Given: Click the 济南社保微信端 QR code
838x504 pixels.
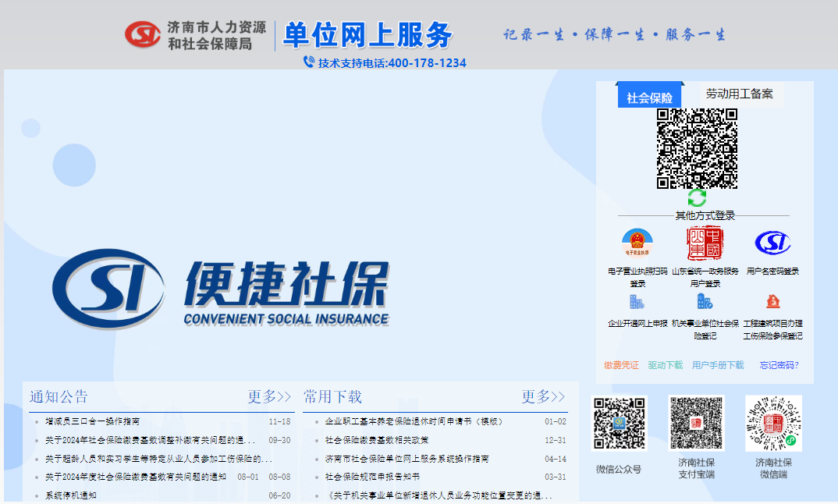Looking at the screenshot, I should tap(773, 424).
